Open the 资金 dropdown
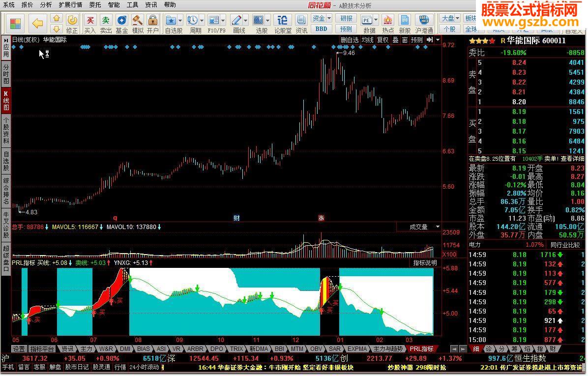 pyautogui.click(x=322, y=18)
